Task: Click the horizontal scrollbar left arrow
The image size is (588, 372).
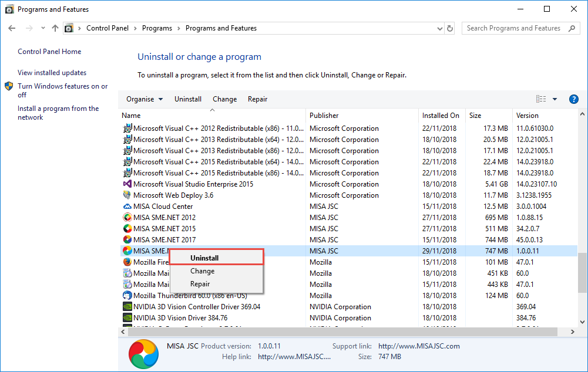Action: pyautogui.click(x=123, y=332)
